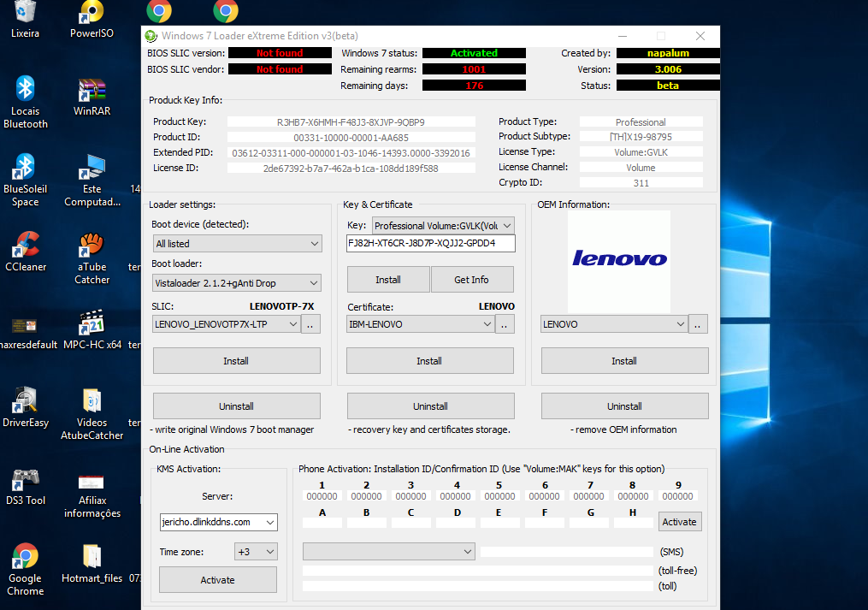Click the Windows 7 Loader title bar icon
This screenshot has height=610, width=868.
pyautogui.click(x=151, y=36)
